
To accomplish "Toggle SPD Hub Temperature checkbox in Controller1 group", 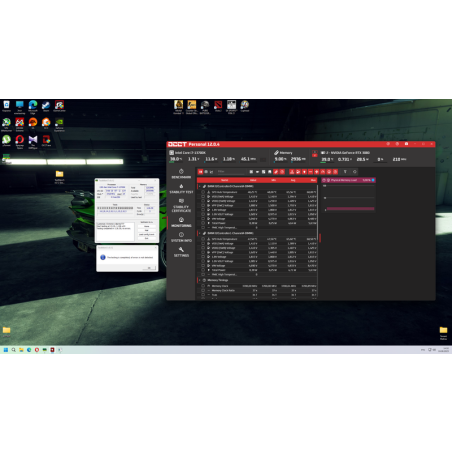I will click(203, 239).
